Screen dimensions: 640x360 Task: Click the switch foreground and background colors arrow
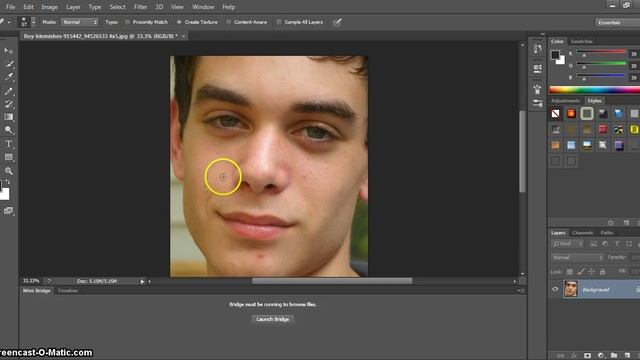(8, 182)
